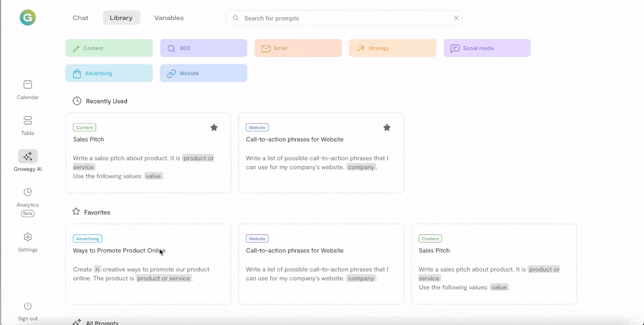Open the Analytics pie chart icon
The height and width of the screenshot is (325, 644).
pyautogui.click(x=28, y=192)
